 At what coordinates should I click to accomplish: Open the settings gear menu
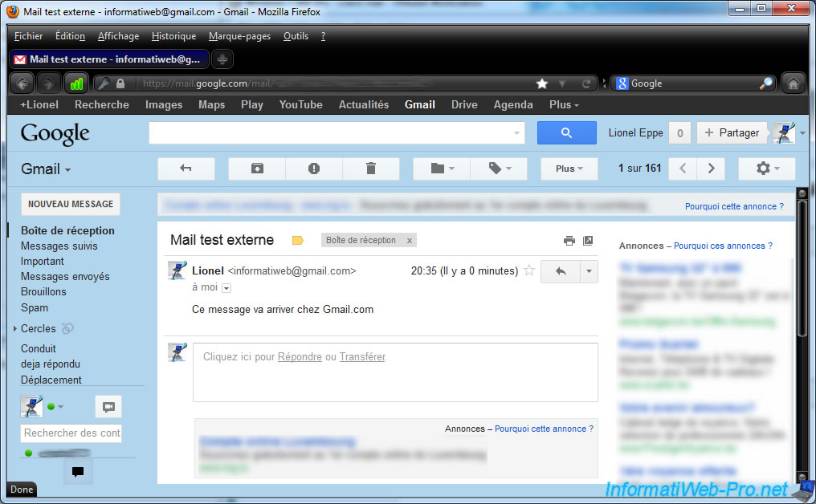[x=767, y=169]
